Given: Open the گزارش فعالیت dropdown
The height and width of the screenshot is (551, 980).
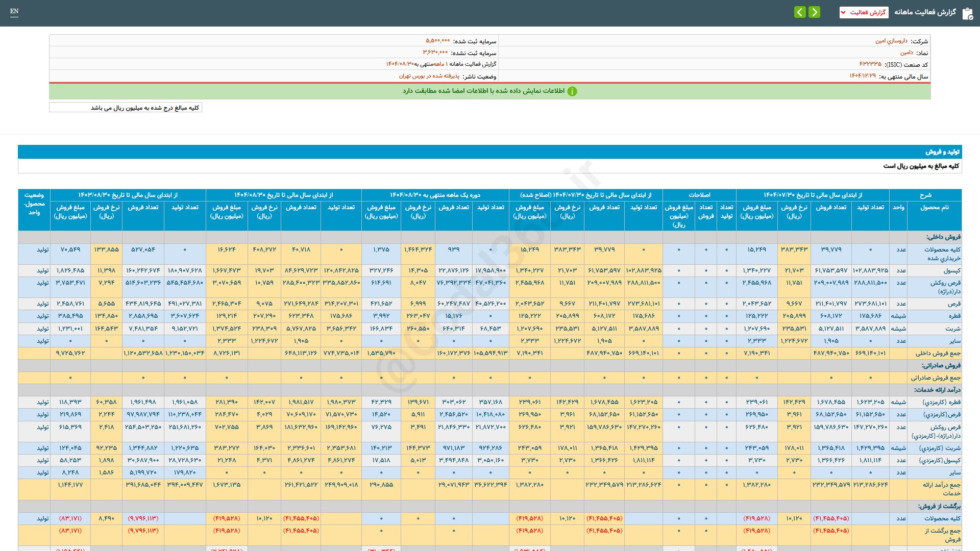Looking at the screenshot, I should tap(864, 12).
